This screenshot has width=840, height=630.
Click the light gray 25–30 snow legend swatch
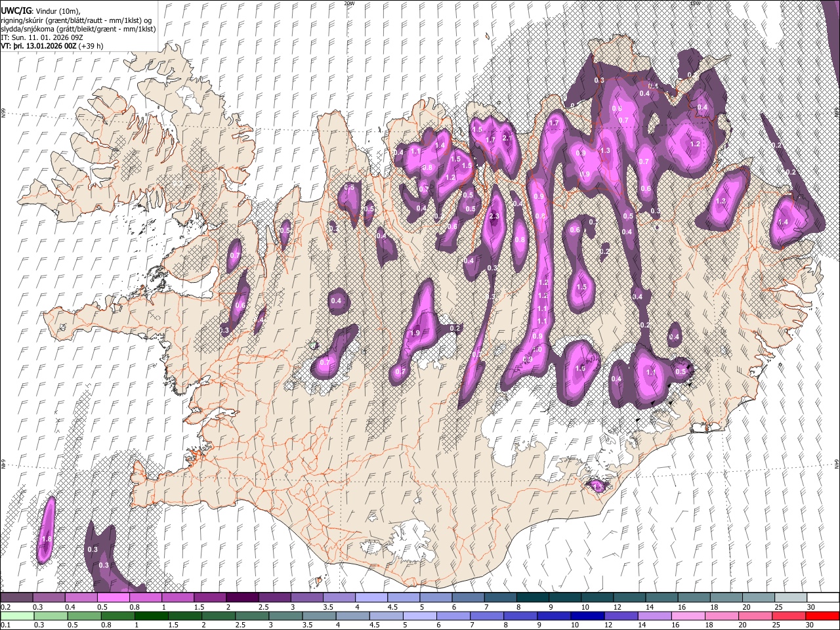[x=791, y=598]
